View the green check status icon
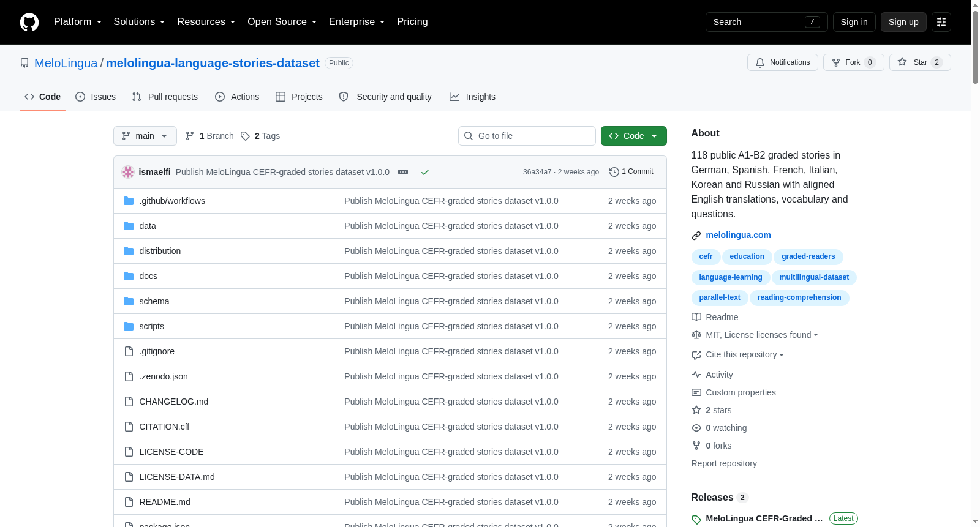The height and width of the screenshot is (527, 980). (425, 172)
